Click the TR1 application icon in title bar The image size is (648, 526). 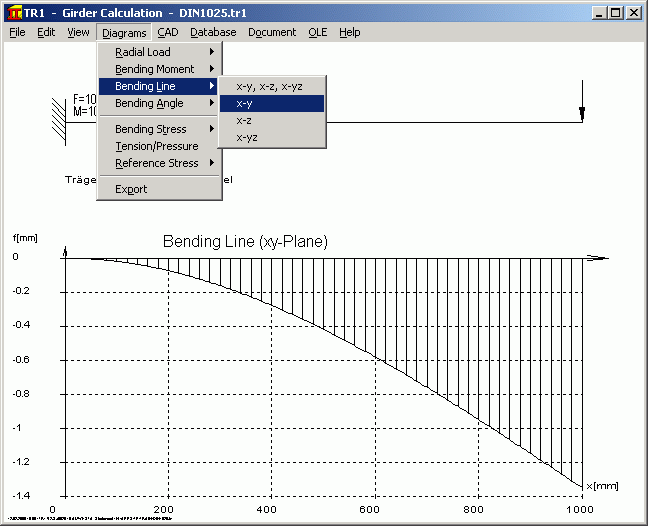13,13
